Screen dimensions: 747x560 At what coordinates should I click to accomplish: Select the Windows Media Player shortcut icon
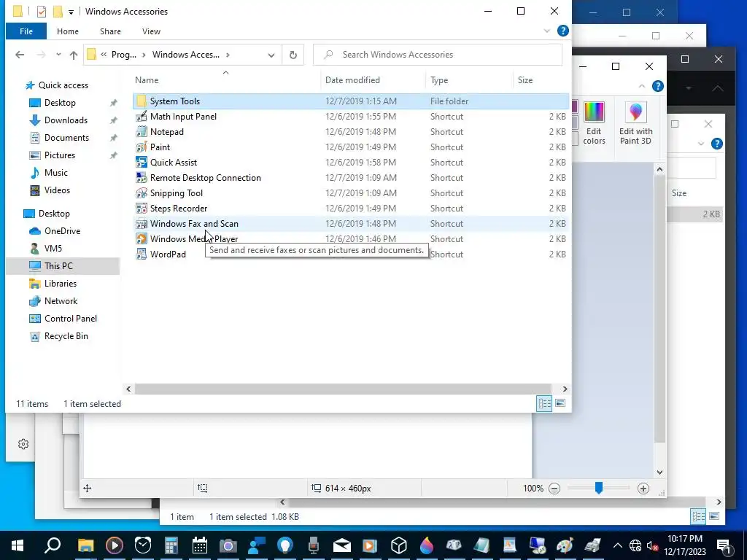[141, 238]
